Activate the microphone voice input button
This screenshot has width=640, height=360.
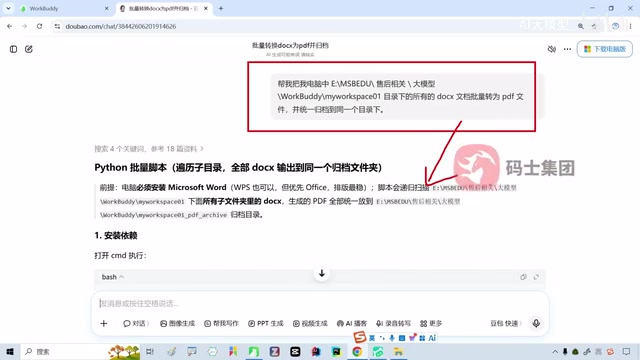(536, 323)
